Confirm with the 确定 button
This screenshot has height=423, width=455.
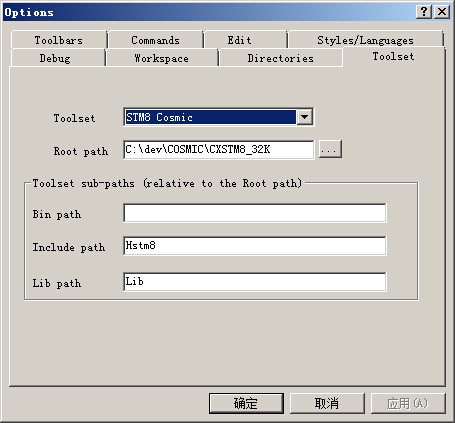246,403
